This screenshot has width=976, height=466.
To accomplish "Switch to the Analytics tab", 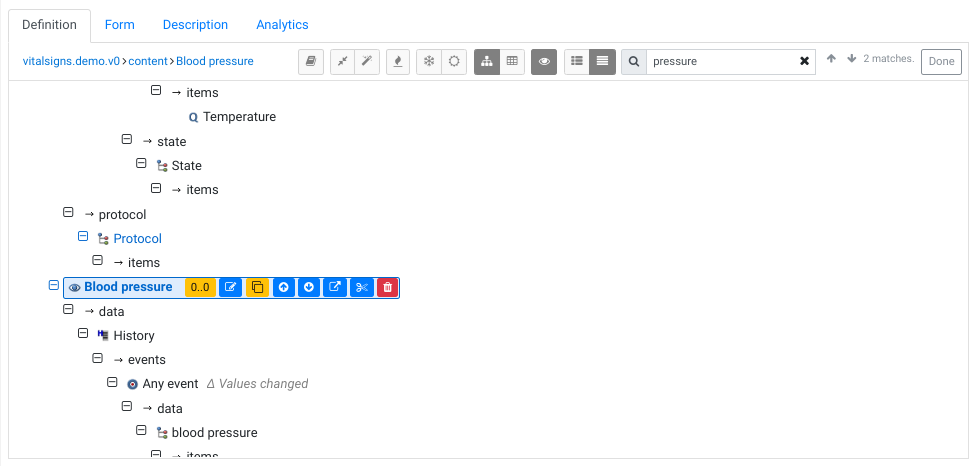I will click(282, 24).
